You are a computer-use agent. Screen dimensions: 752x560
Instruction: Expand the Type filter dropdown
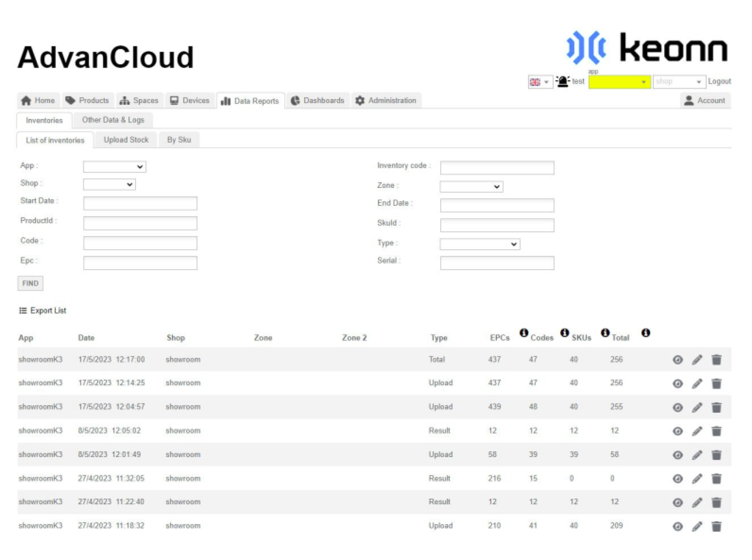480,244
